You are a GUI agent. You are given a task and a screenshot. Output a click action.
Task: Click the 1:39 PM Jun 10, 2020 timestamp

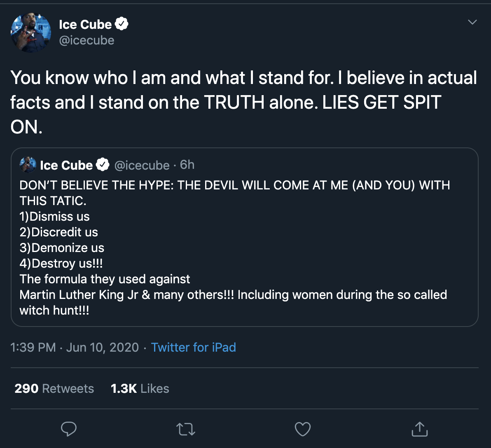tap(75, 347)
